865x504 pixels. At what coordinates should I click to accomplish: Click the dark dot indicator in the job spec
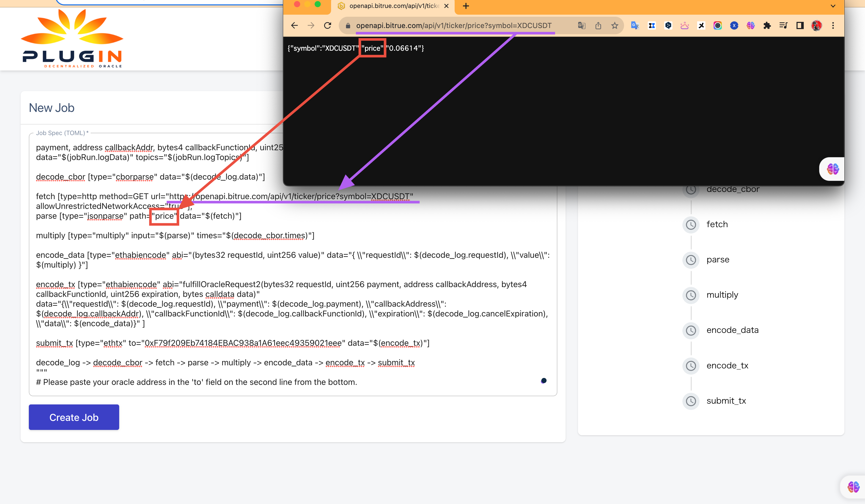pos(543,380)
